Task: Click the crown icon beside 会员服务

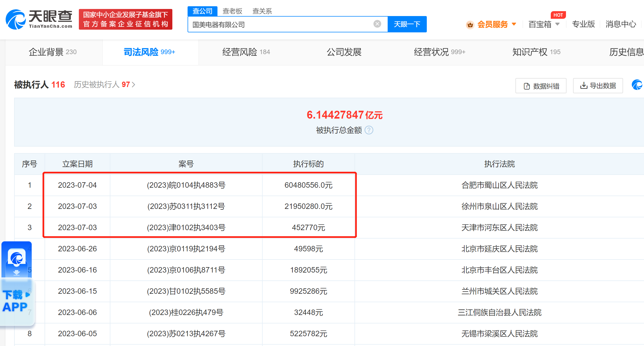Action: pos(470,25)
